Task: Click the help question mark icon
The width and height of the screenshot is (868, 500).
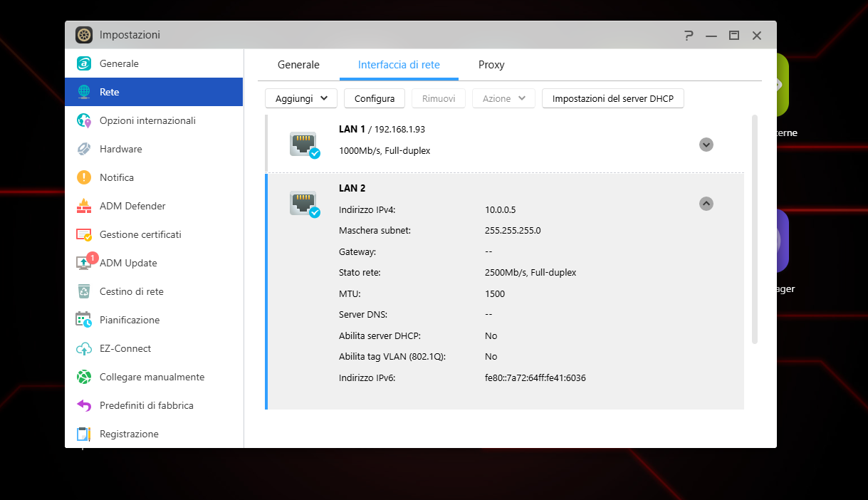Action: 689,35
